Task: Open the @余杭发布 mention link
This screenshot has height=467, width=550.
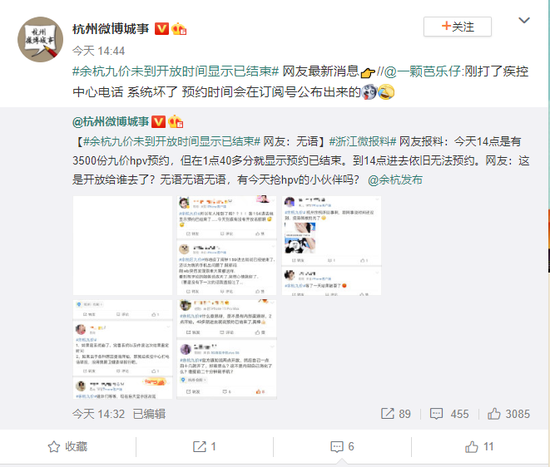Action: 395,180
